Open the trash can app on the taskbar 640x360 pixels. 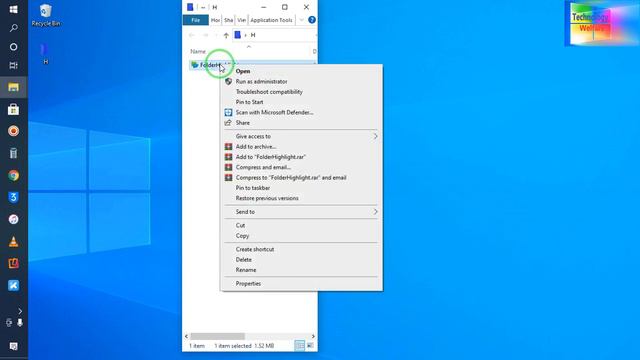13,153
